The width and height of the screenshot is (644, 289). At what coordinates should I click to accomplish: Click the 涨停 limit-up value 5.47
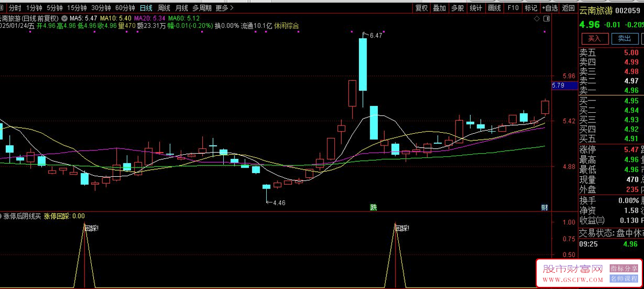tap(631, 150)
